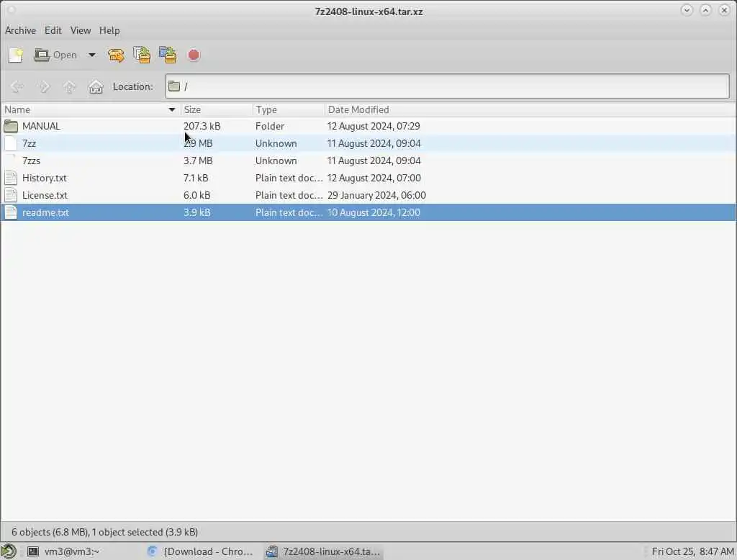Sort by Name column header
Image resolution: width=737 pixels, height=560 pixels.
(90, 109)
